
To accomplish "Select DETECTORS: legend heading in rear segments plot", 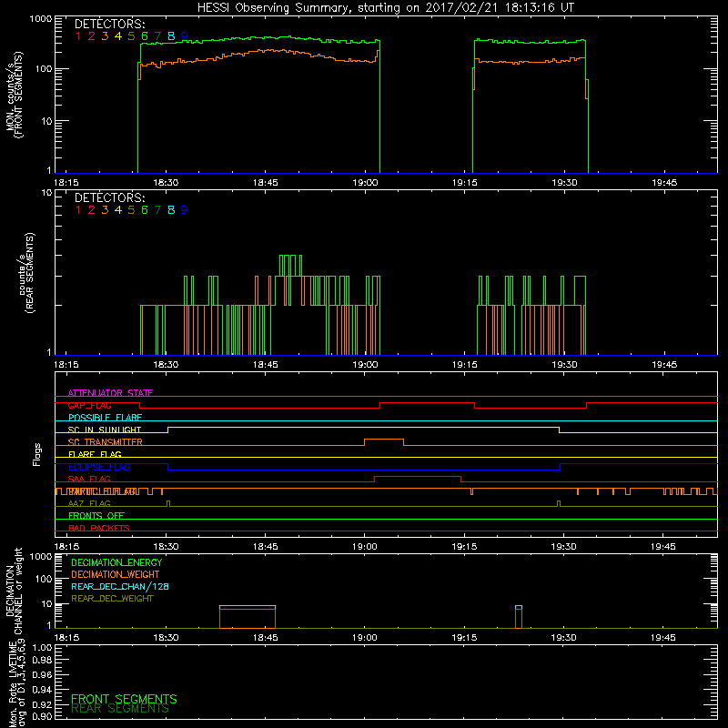I will point(109,197).
